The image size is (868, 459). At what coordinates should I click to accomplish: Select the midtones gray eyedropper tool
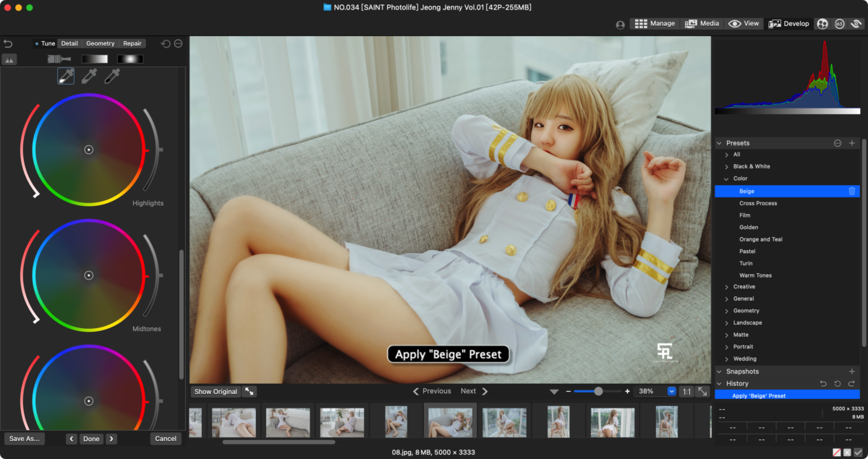[89, 76]
